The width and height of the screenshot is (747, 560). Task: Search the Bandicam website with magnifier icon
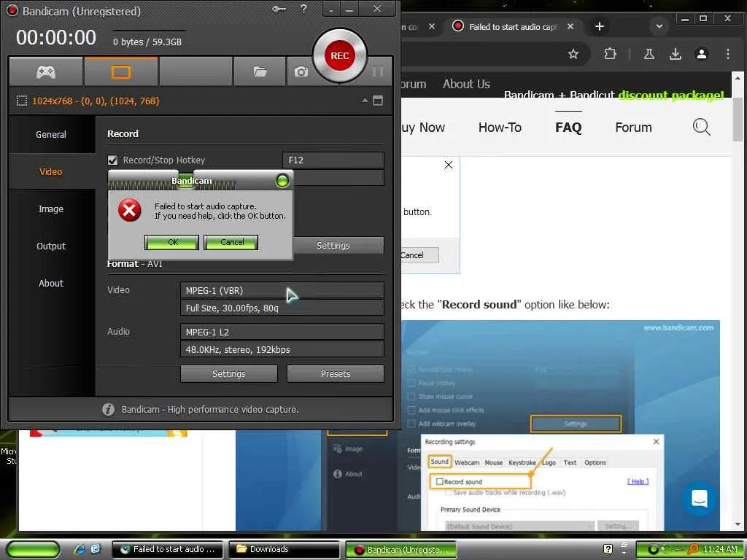click(701, 127)
